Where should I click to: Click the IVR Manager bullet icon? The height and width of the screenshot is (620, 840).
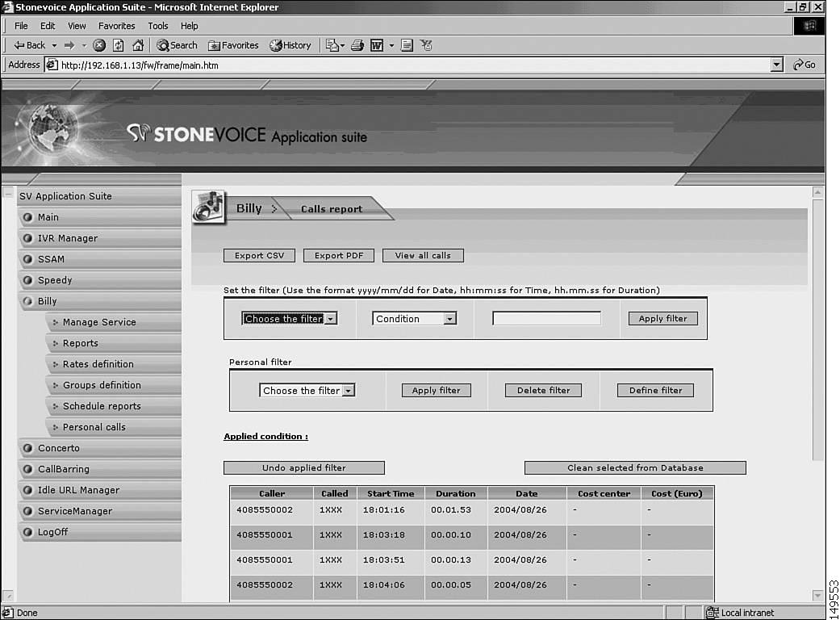pyautogui.click(x=28, y=238)
